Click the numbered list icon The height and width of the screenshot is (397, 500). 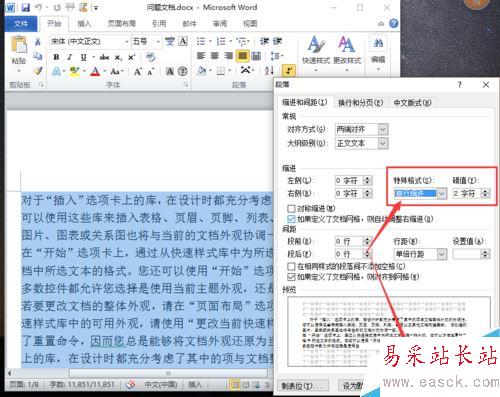coord(221,41)
